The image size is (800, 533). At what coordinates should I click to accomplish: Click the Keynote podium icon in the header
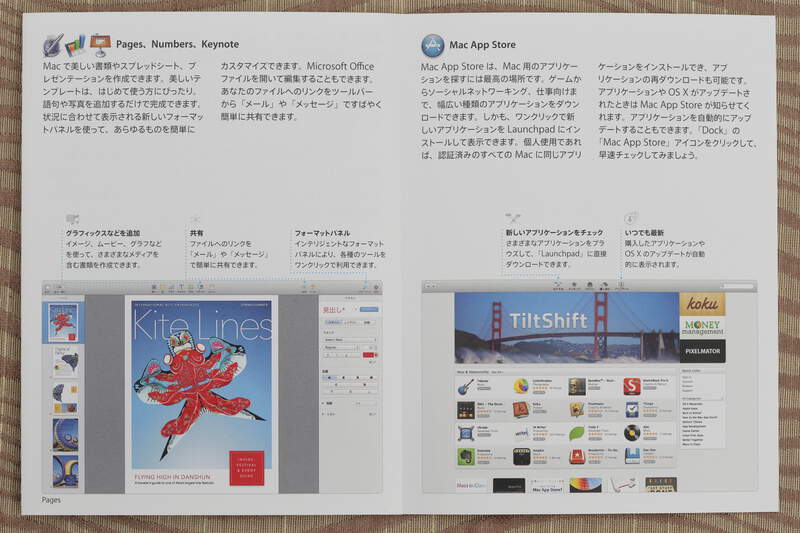pyautogui.click(x=99, y=45)
